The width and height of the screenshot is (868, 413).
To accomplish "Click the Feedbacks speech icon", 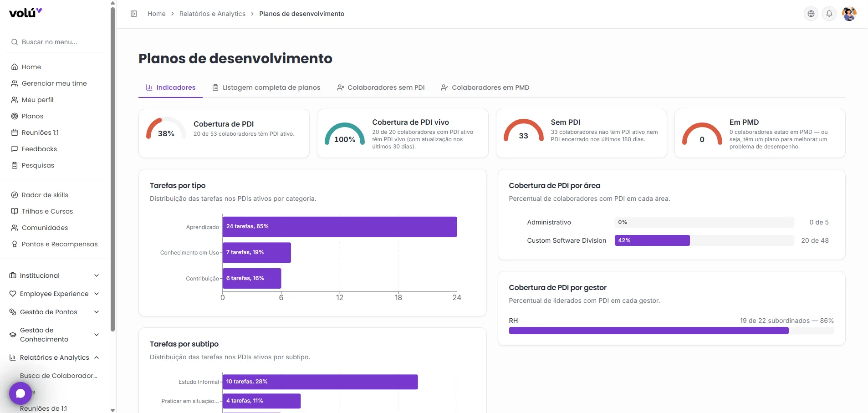I will [x=15, y=149].
